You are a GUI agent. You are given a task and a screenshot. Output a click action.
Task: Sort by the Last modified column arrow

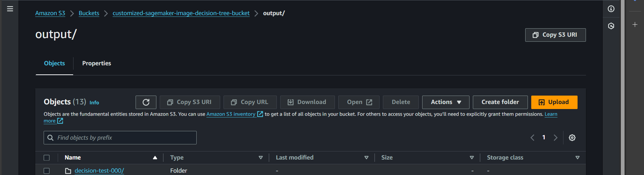[x=366, y=157]
